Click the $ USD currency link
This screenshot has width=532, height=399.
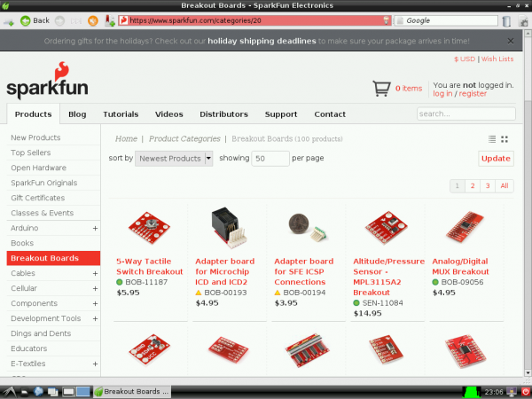(465, 59)
